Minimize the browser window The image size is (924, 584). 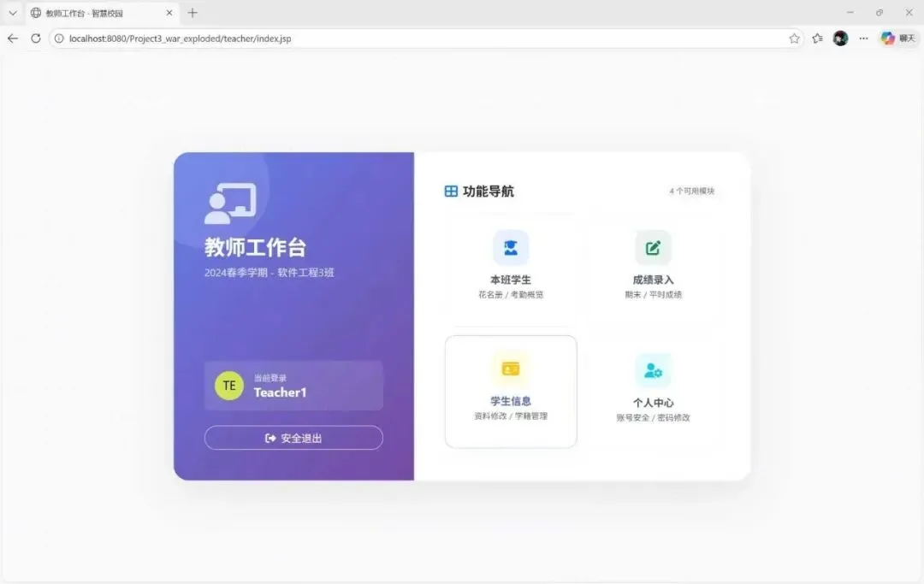[x=850, y=12]
